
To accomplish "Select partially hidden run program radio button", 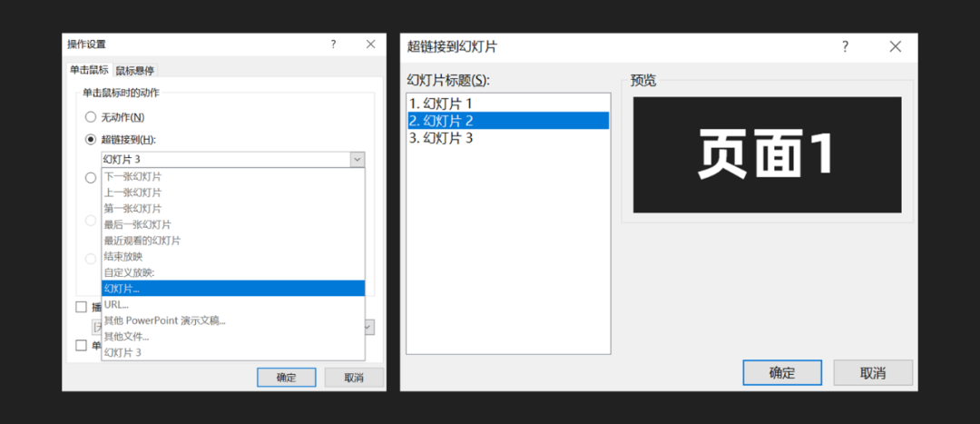I will (x=91, y=178).
